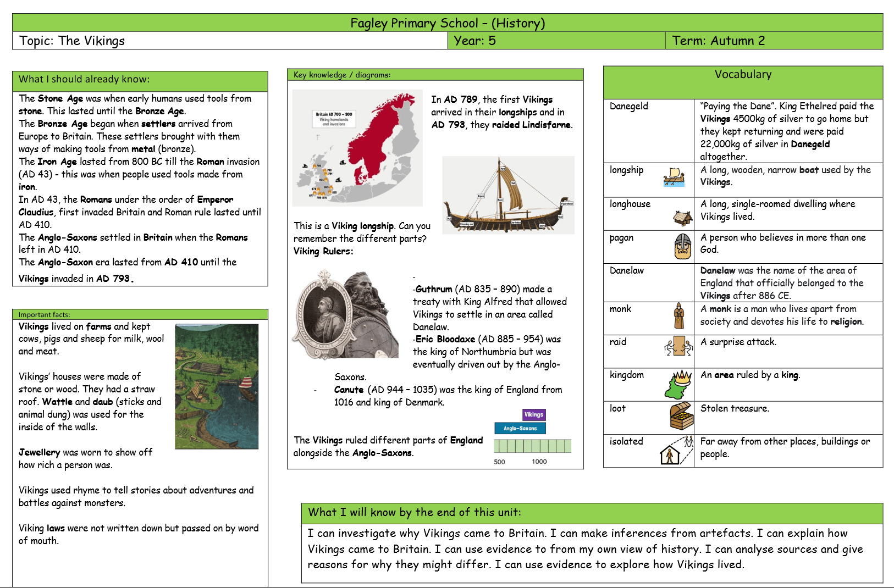Image resolution: width=894 pixels, height=588 pixels.
Task: Click the 'Danegeld' vocabulary term
Action: pos(628,106)
